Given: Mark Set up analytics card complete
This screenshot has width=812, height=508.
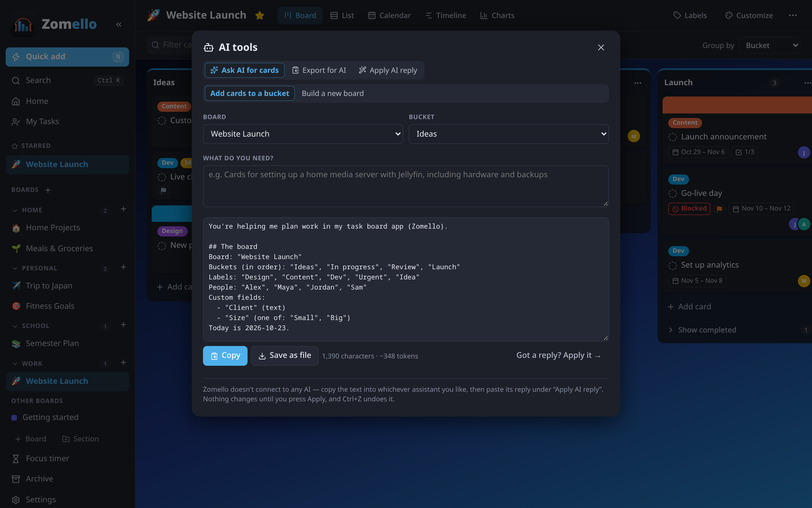Looking at the screenshot, I should pos(673,265).
